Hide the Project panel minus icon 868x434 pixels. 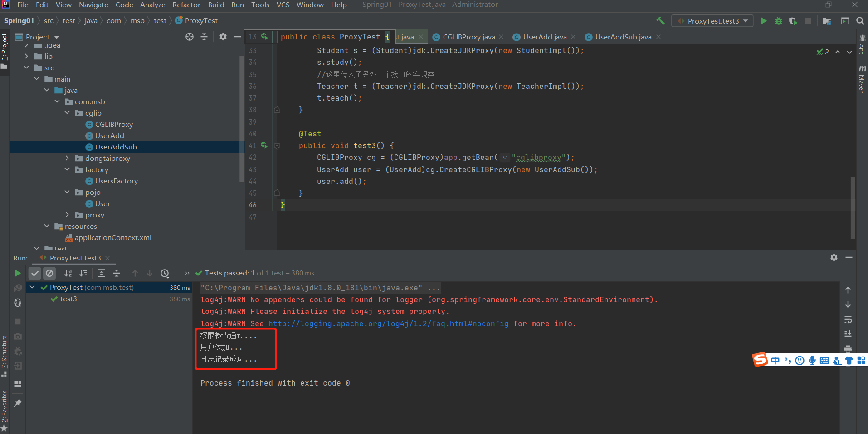[x=237, y=37]
